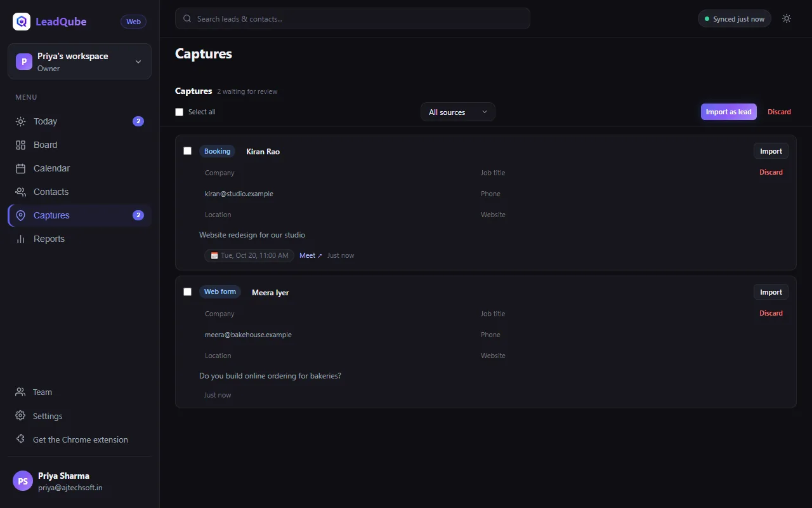
Task: Click the Board grid icon
Action: 21,145
